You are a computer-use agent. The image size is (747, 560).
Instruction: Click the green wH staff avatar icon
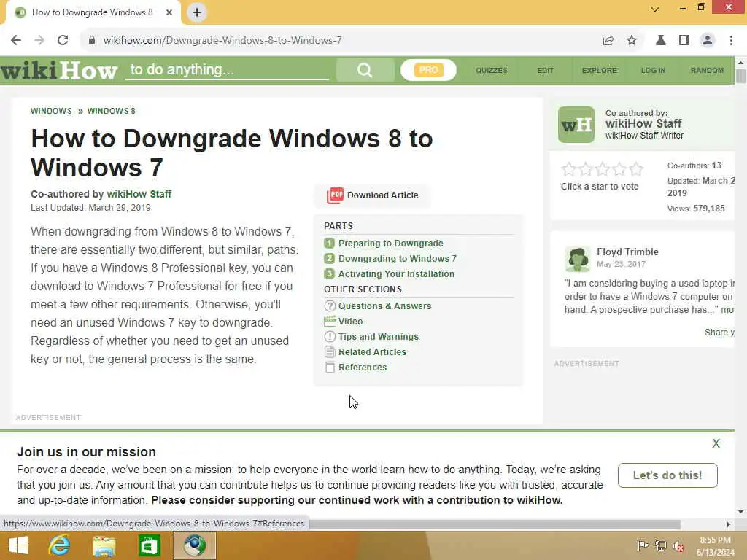click(x=576, y=125)
